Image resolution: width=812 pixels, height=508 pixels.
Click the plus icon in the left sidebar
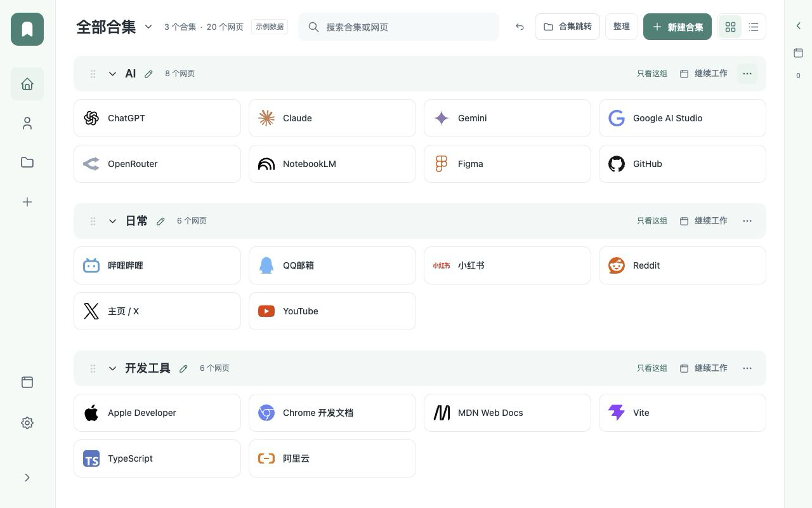pyautogui.click(x=27, y=202)
